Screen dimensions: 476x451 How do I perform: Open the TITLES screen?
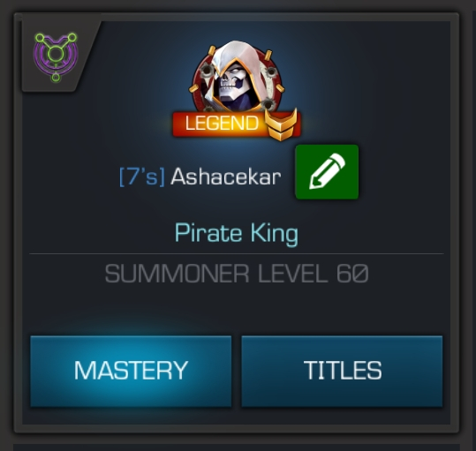[x=342, y=372]
